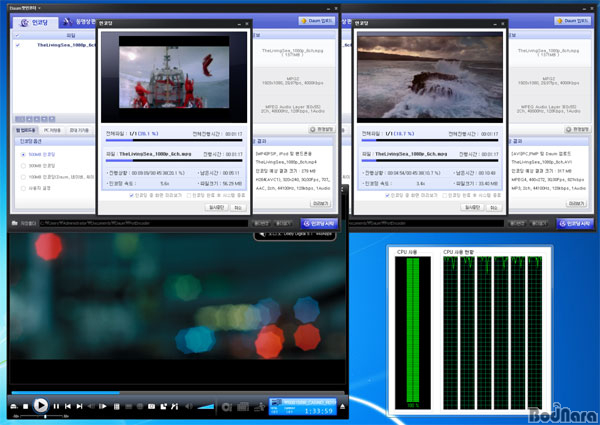Click the bar-graph icon right of the Ci icon

pos(243,407)
